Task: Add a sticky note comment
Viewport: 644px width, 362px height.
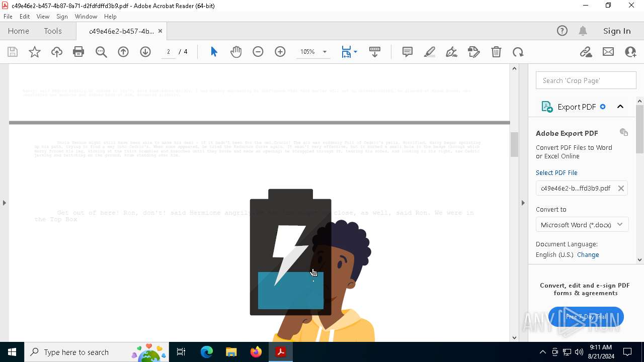Action: tap(408, 52)
